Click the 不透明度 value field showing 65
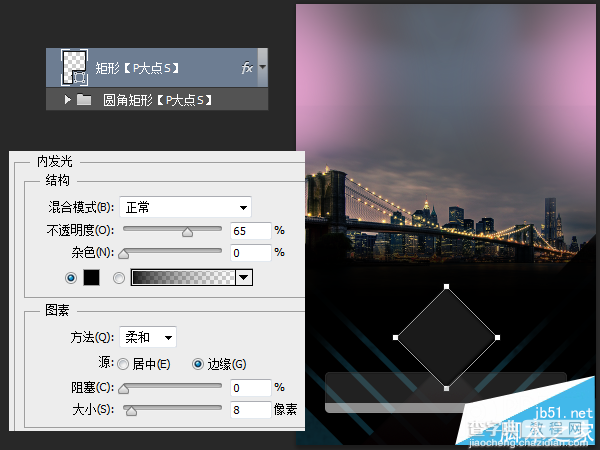Image resolution: width=600 pixels, height=450 pixels. click(x=251, y=231)
